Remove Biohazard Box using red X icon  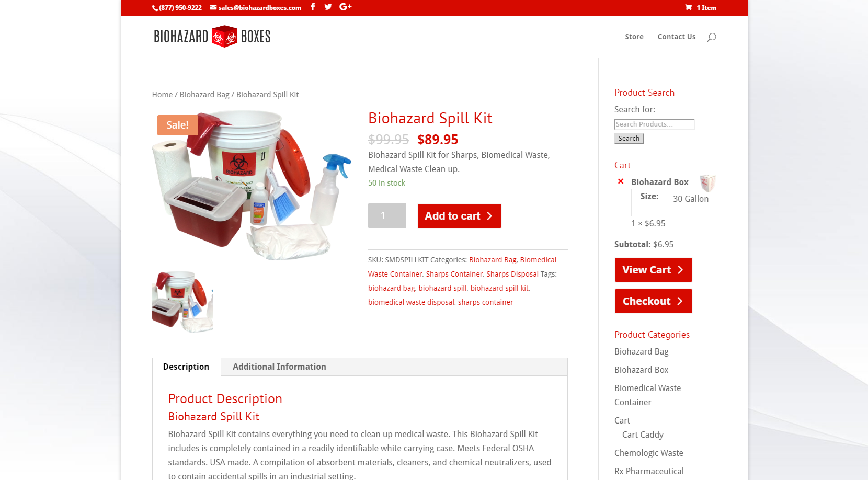pyautogui.click(x=621, y=181)
